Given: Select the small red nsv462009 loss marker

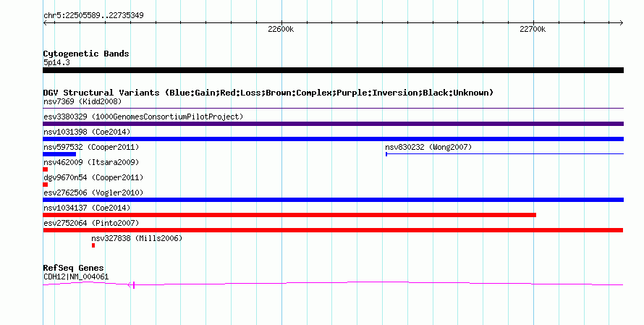Looking at the screenshot, I should click(x=45, y=169).
